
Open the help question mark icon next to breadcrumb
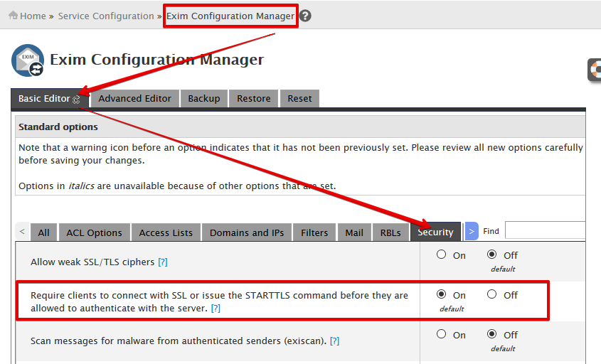click(x=305, y=16)
